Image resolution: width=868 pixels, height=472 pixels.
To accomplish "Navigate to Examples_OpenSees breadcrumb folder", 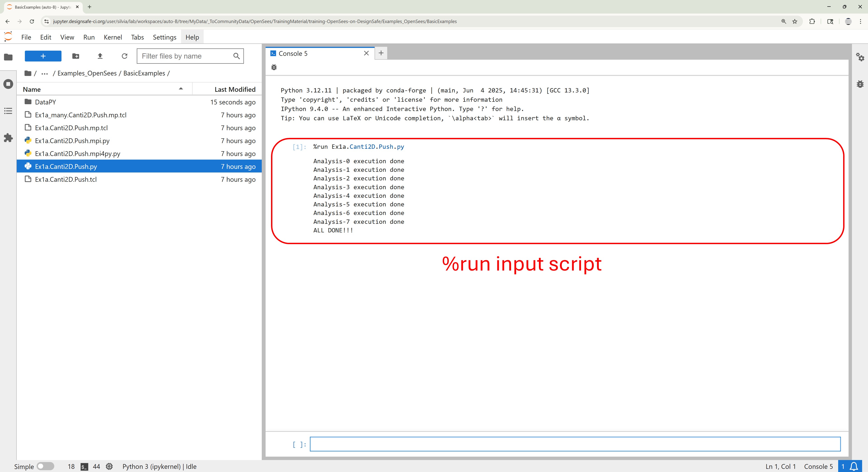I will [87, 73].
